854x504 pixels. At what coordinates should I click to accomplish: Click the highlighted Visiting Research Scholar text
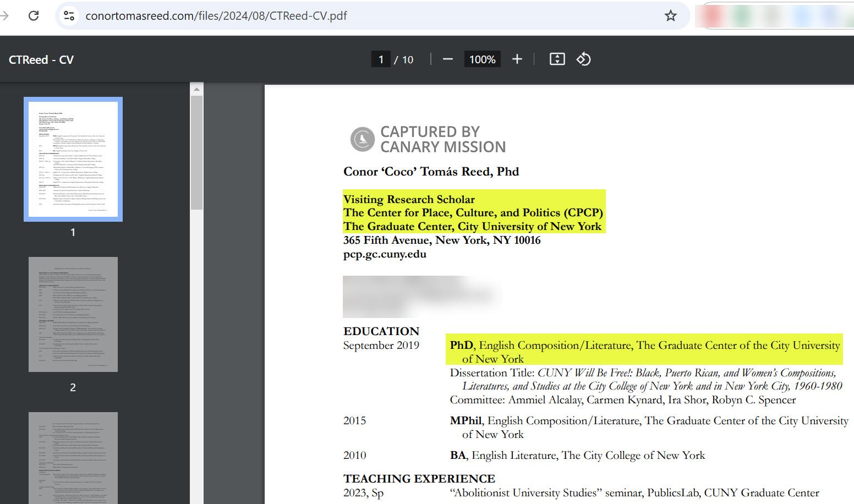pos(409,199)
